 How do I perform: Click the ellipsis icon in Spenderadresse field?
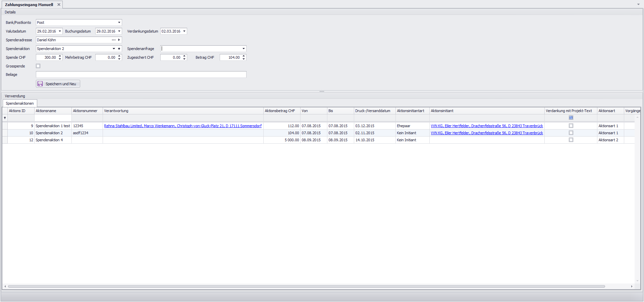(113, 40)
